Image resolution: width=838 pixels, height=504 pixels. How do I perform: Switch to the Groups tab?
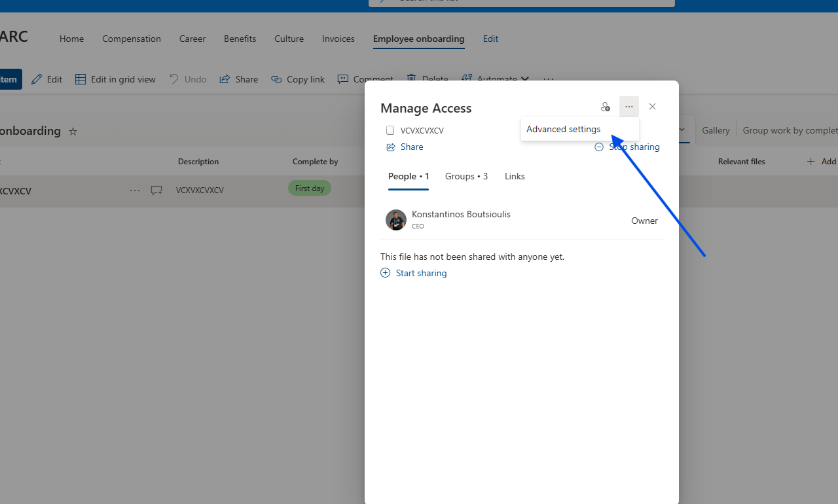pos(466,177)
